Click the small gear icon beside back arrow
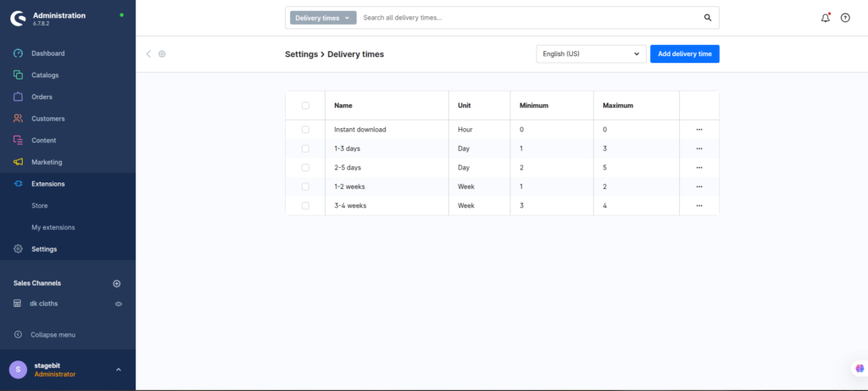The image size is (868, 391). coord(162,53)
